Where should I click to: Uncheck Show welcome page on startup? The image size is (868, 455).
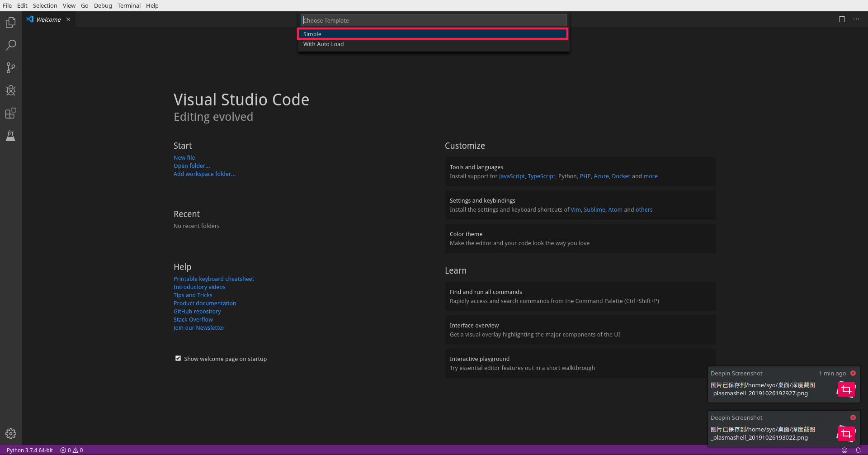178,358
